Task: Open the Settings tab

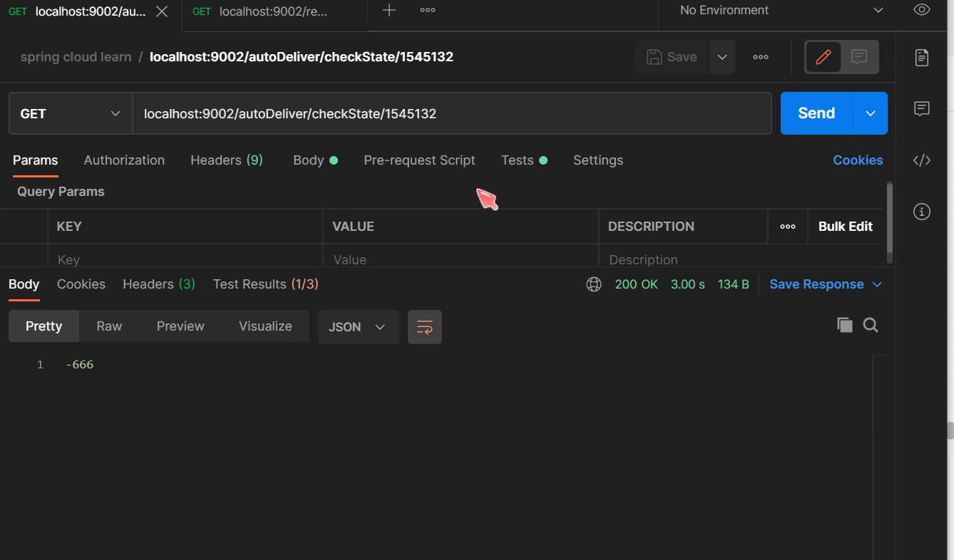Action: point(598,160)
